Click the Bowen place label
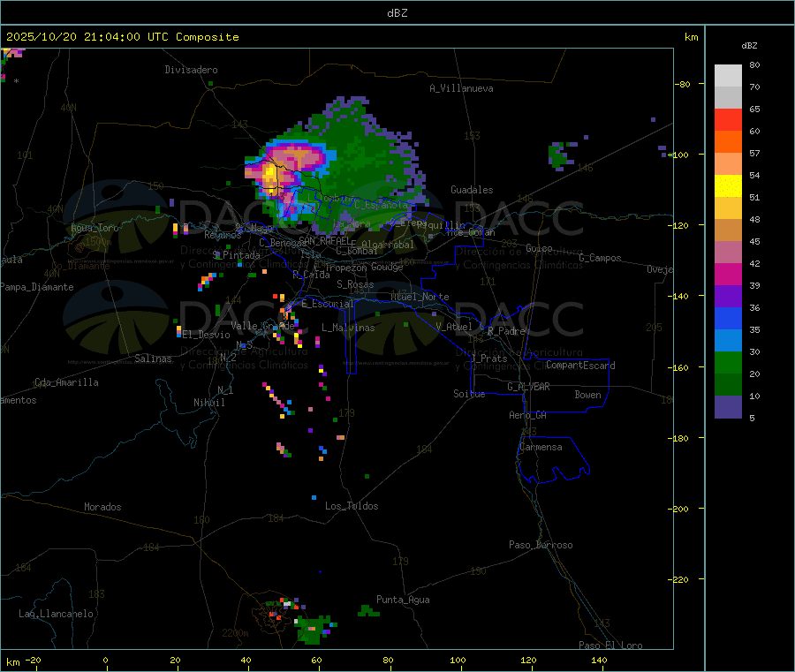The image size is (795, 672). pos(587,395)
